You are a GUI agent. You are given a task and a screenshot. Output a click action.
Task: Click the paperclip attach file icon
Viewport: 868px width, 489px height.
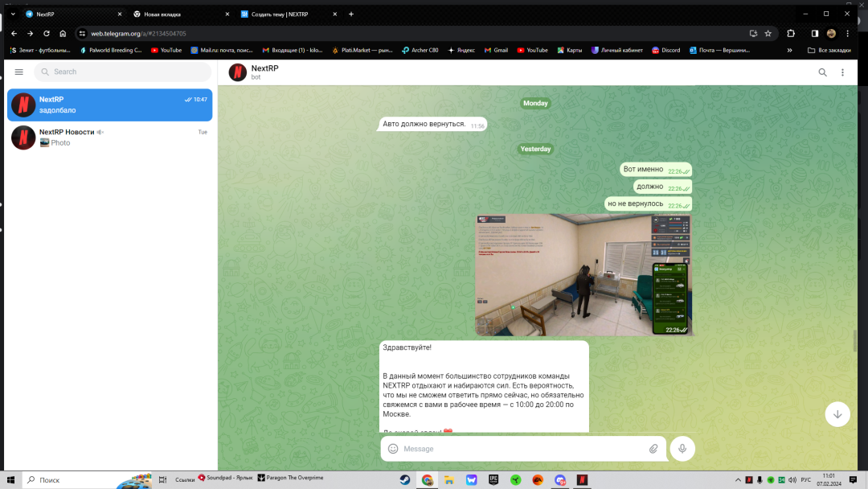click(653, 449)
